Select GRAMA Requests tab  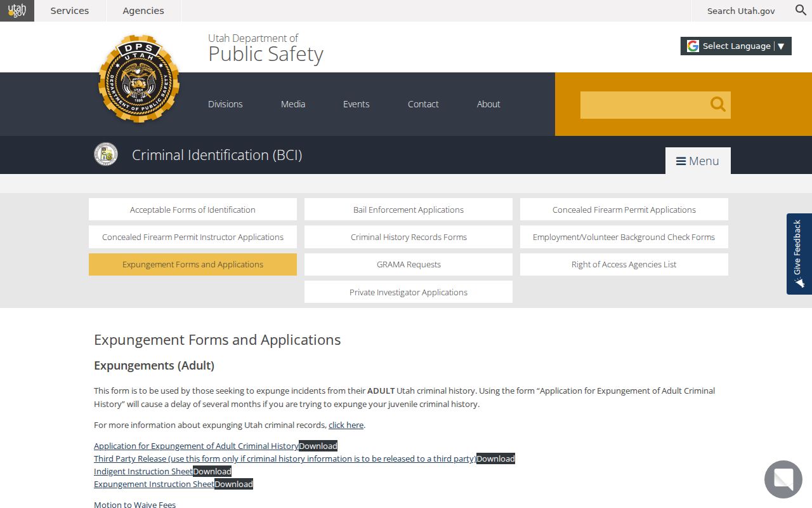[x=409, y=264]
